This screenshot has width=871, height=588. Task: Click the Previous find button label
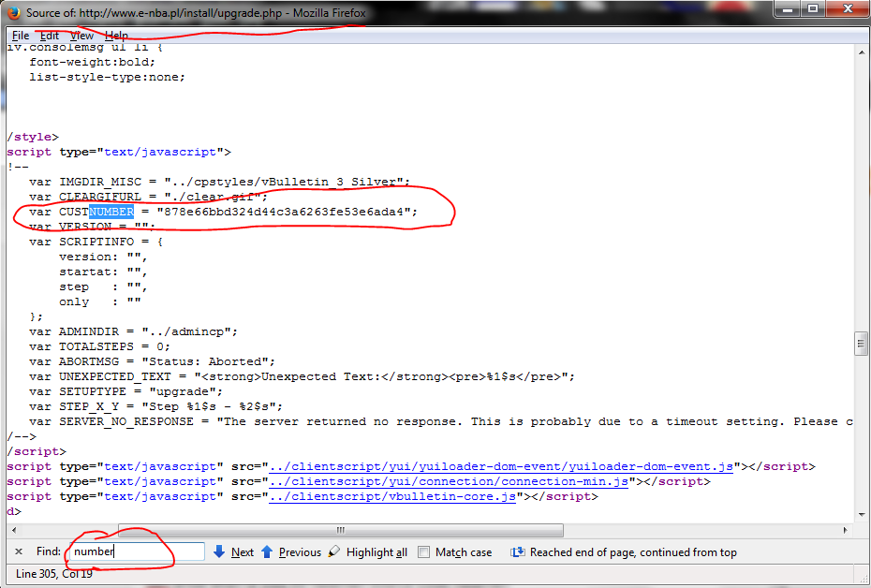coord(300,552)
